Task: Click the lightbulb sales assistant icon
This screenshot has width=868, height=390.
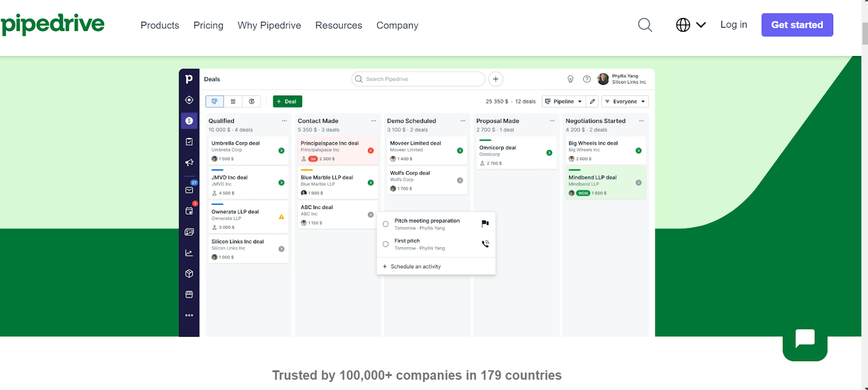Action: (570, 79)
